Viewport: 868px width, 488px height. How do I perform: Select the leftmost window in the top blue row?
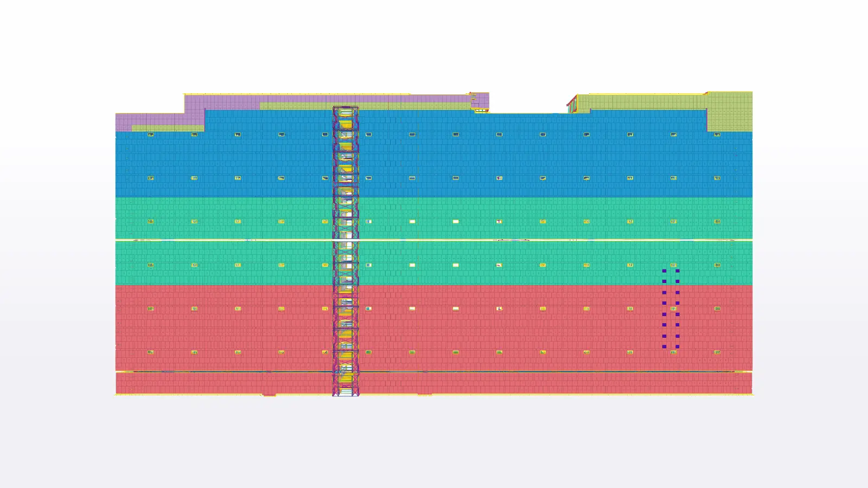point(151,134)
